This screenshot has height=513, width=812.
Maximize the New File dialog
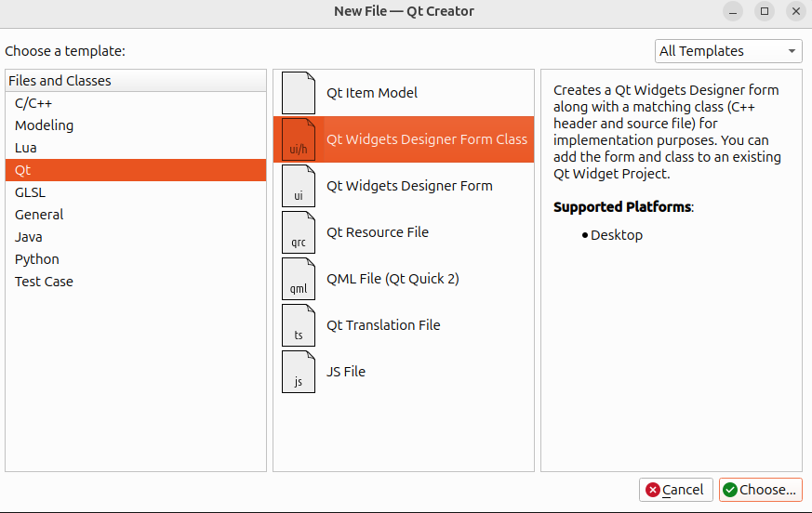click(x=765, y=11)
